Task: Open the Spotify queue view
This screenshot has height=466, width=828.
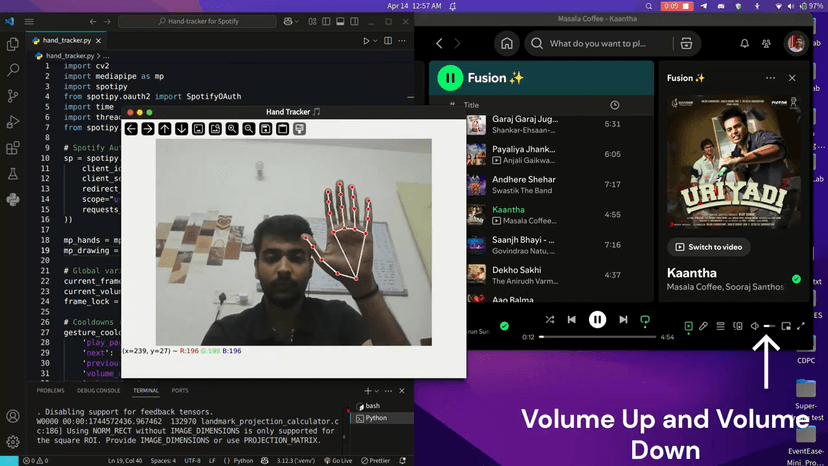Action: 720,326
